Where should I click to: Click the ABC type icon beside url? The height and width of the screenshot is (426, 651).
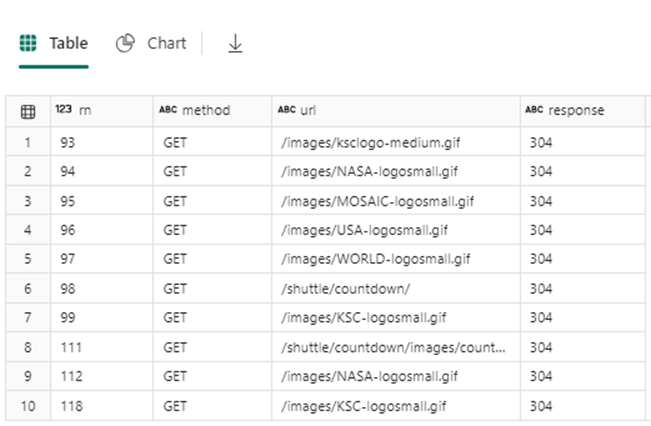coord(286,110)
